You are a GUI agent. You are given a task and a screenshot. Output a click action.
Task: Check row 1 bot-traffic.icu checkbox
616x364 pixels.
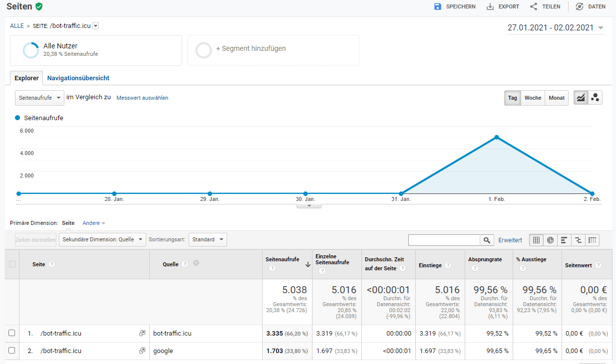pos(12,334)
